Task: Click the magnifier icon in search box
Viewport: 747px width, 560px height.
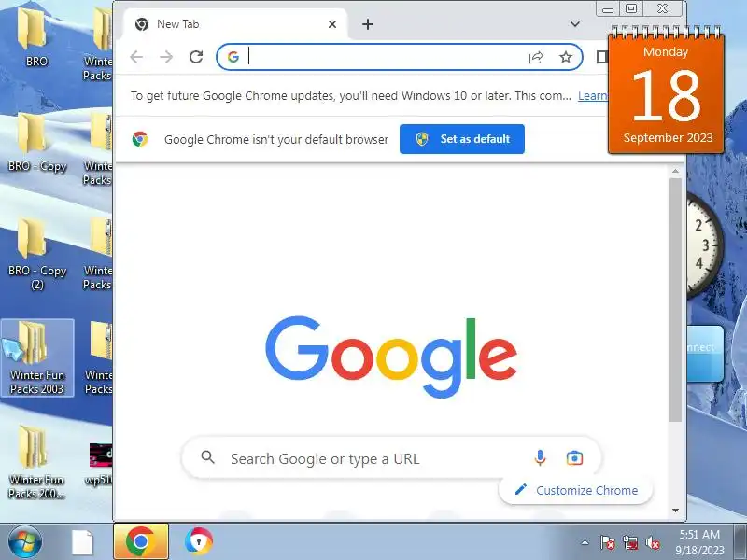Action: (x=207, y=457)
